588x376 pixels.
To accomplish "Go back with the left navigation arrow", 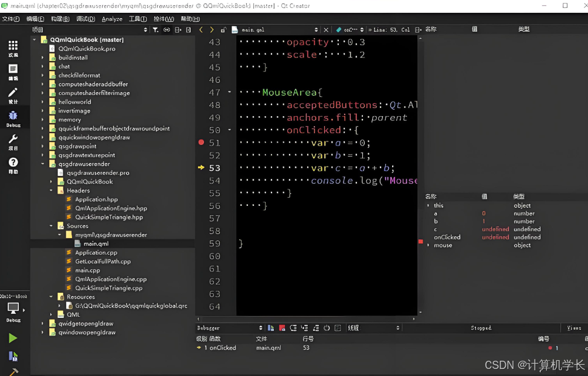I will (201, 30).
